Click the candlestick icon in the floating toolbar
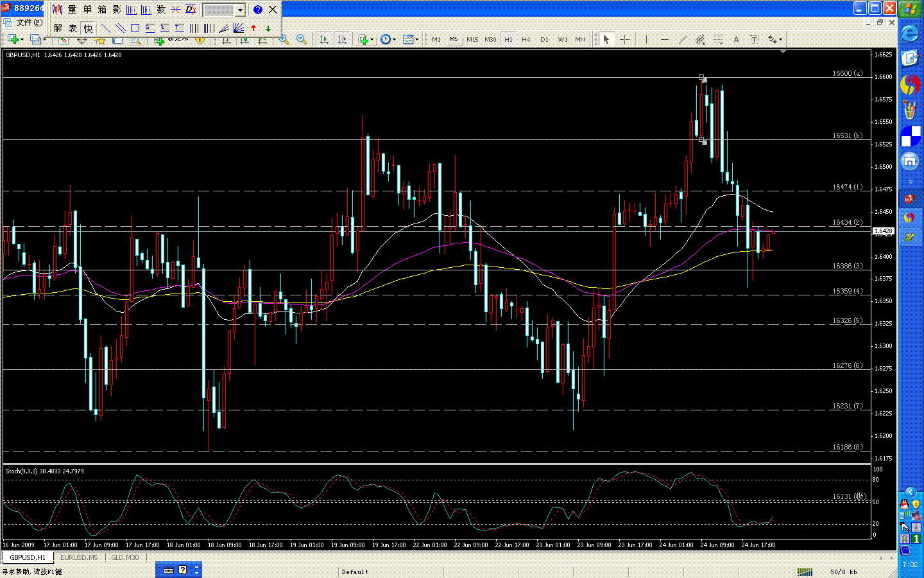Image resolution: width=924 pixels, height=578 pixels. [57, 10]
